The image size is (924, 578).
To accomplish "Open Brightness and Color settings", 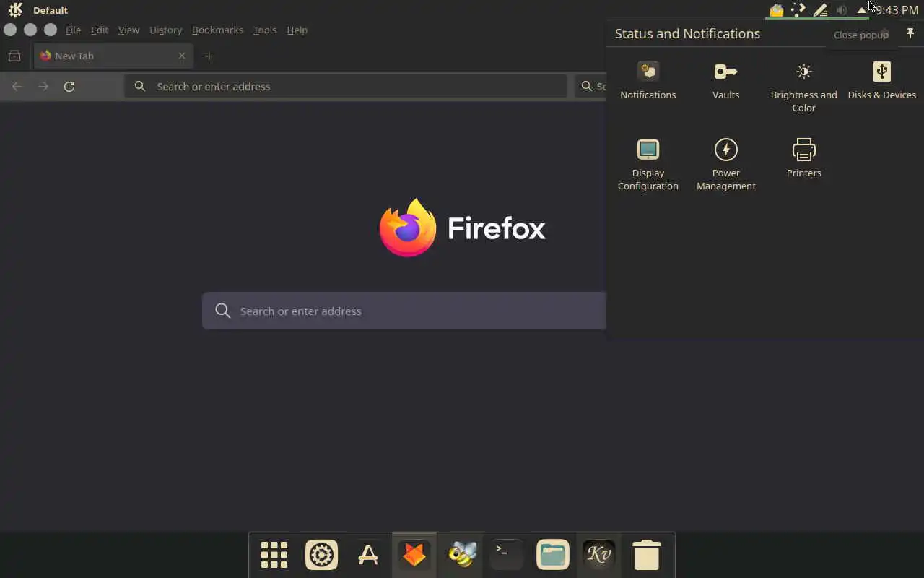I will (x=803, y=87).
